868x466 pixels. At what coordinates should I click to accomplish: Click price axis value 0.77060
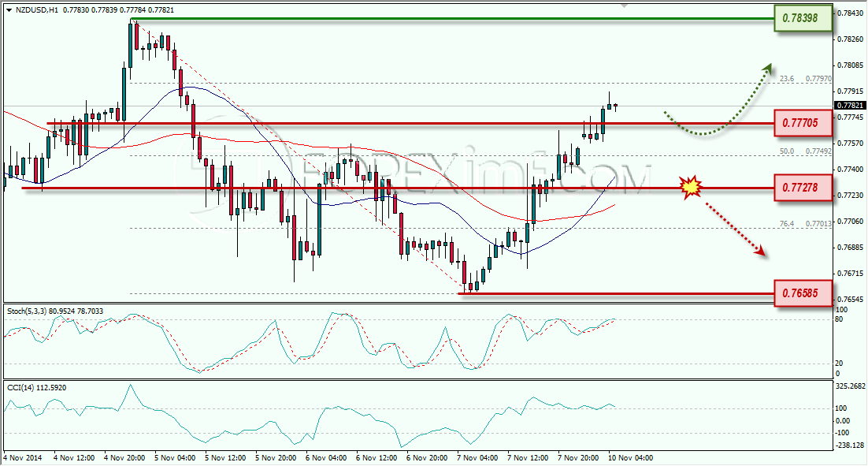(851, 221)
